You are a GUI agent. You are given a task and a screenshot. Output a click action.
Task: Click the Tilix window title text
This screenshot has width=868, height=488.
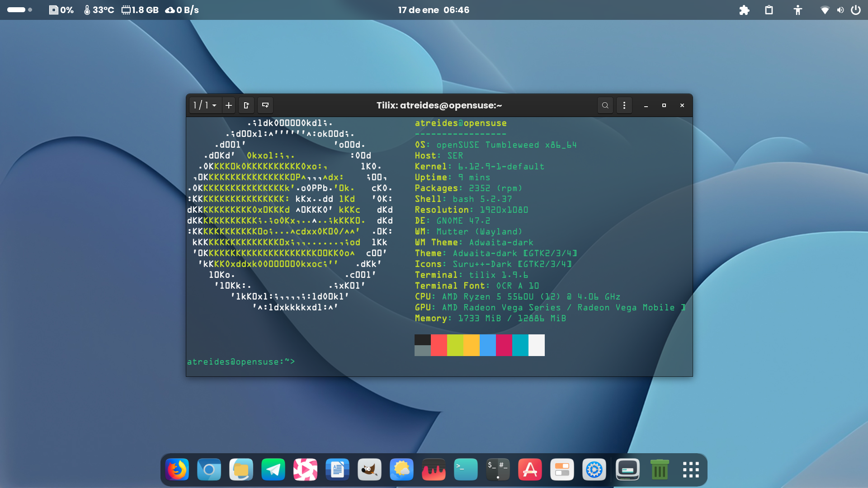pos(439,105)
